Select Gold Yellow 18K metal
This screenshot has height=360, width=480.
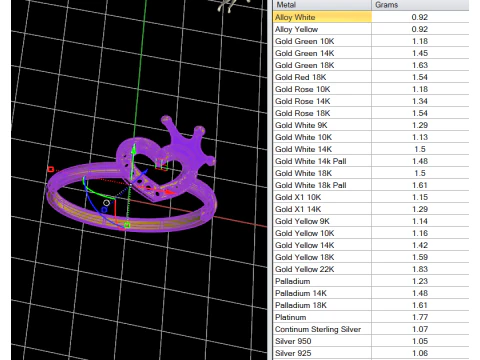tap(322, 257)
